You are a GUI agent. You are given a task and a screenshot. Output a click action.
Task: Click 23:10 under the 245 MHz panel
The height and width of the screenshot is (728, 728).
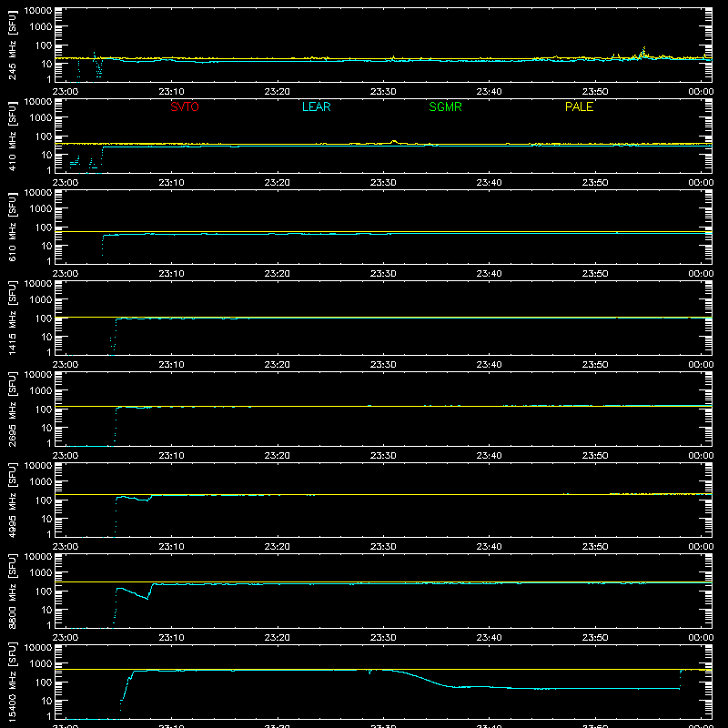click(171, 92)
